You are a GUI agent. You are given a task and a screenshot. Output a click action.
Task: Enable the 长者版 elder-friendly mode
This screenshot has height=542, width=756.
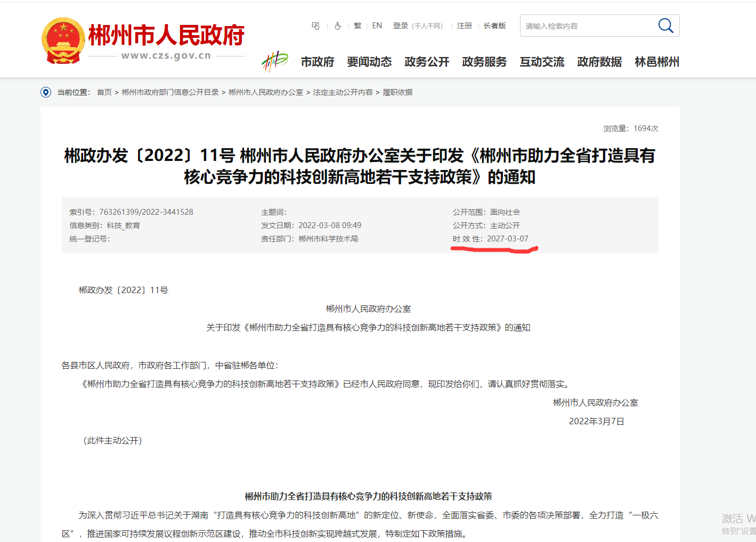coord(494,26)
